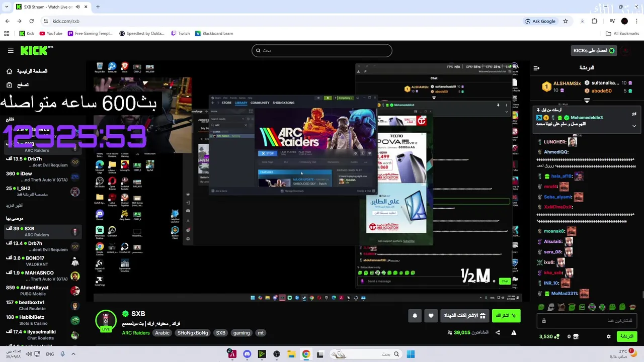
Task: Share the stream
Action: (x=498, y=332)
